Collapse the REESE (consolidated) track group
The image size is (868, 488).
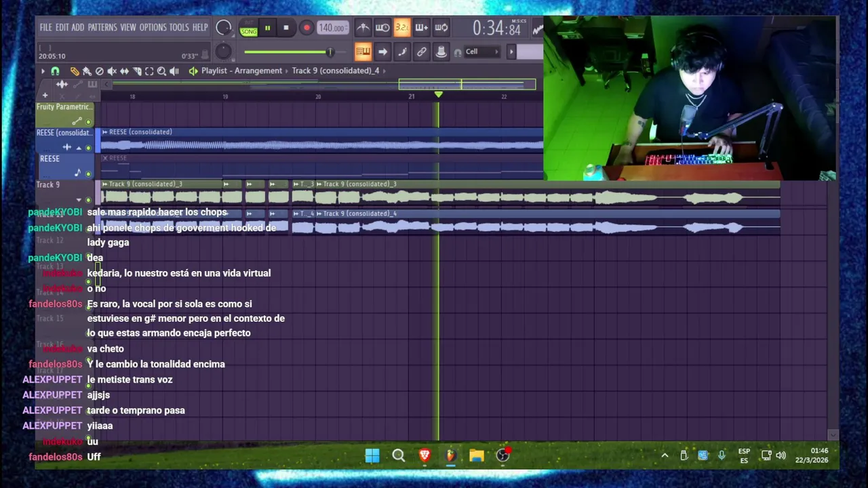[x=79, y=148]
